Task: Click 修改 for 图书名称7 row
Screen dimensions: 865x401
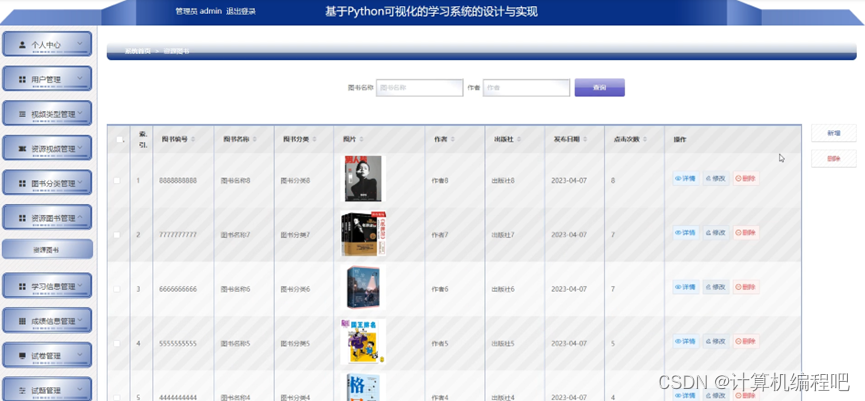Action: point(716,233)
